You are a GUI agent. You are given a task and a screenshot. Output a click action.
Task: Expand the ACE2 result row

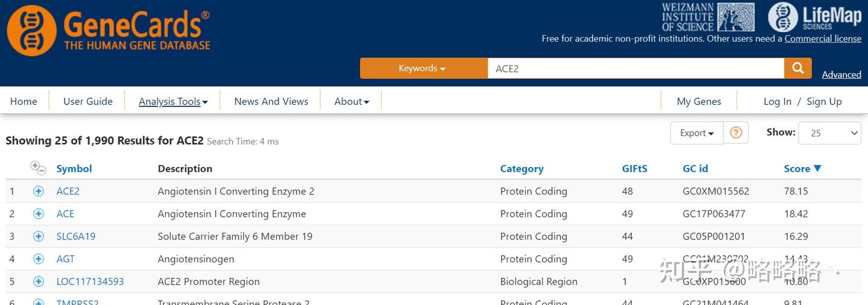(x=39, y=191)
